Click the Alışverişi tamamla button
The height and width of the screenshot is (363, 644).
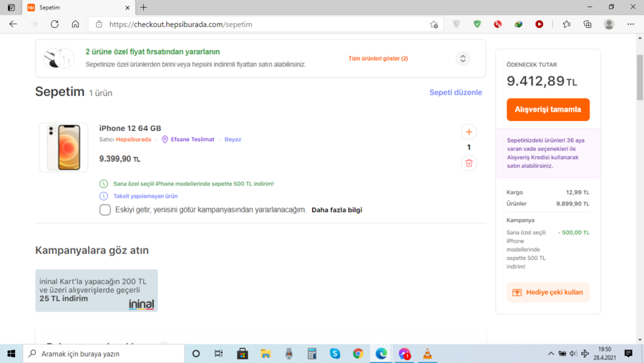[548, 110]
